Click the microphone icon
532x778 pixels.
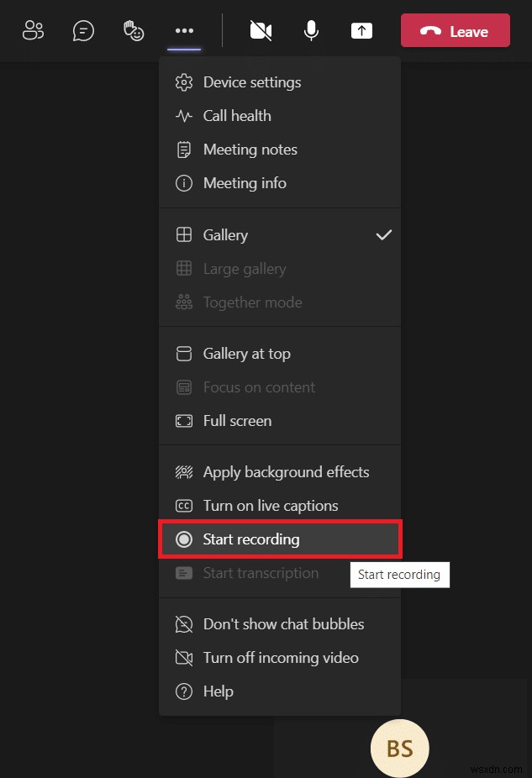[x=311, y=30]
